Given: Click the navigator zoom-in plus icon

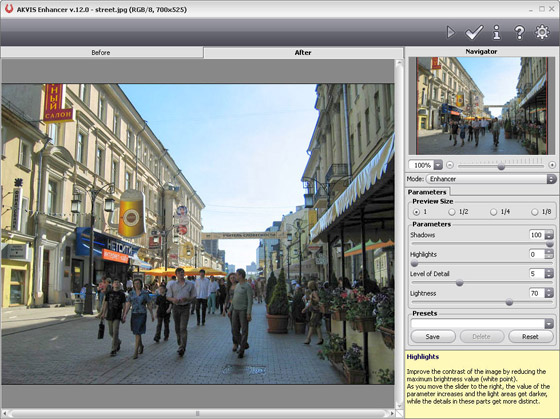Looking at the screenshot, I should click(552, 165).
